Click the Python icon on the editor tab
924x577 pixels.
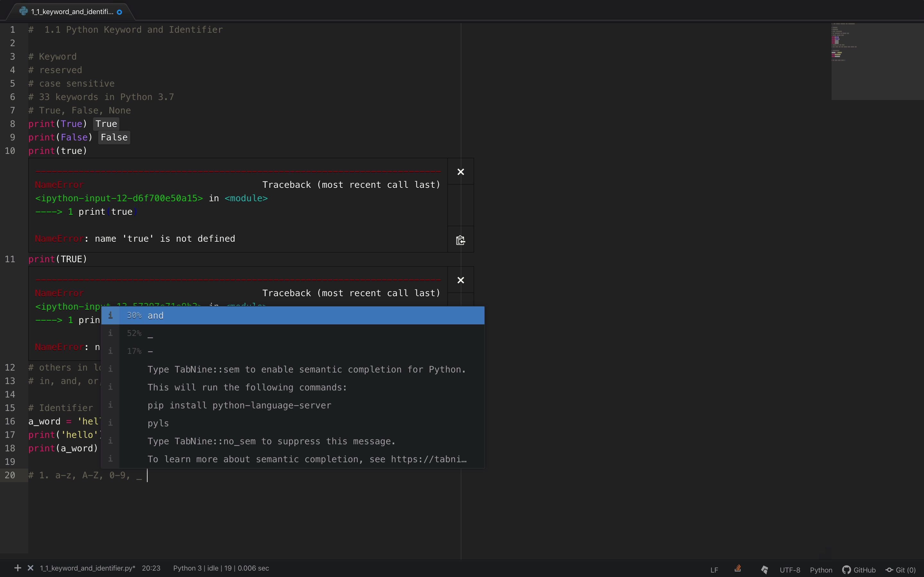(24, 11)
